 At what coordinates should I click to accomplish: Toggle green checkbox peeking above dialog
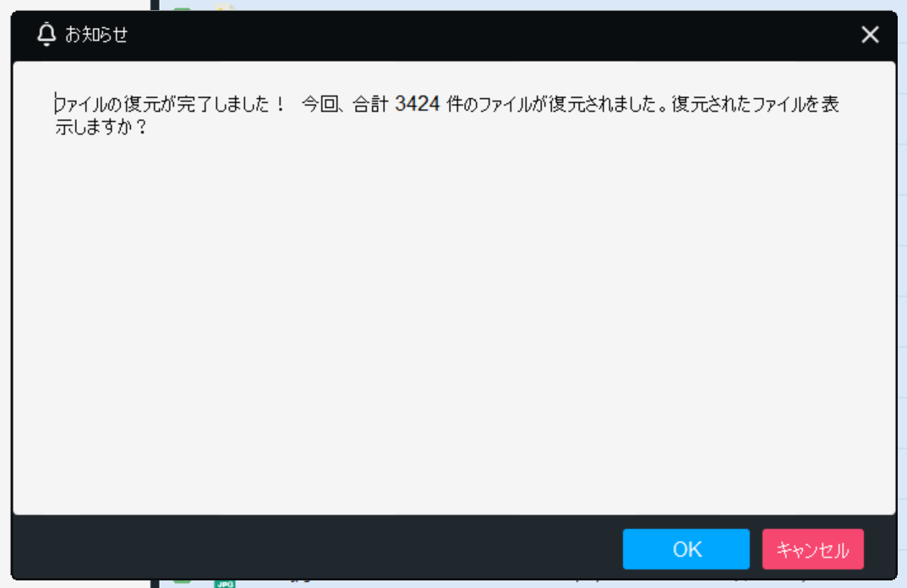[x=182, y=8]
